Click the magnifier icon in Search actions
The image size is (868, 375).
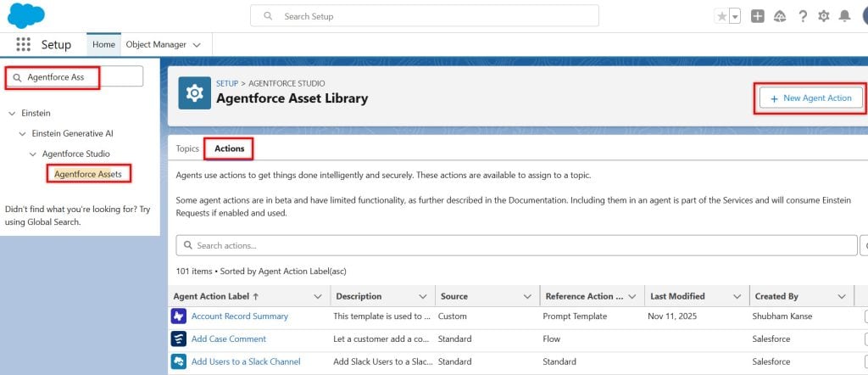pyautogui.click(x=188, y=245)
